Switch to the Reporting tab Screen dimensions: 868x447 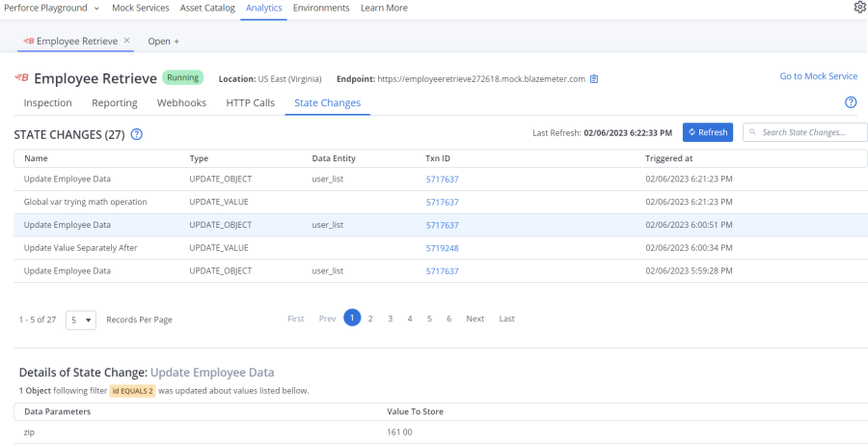(115, 103)
